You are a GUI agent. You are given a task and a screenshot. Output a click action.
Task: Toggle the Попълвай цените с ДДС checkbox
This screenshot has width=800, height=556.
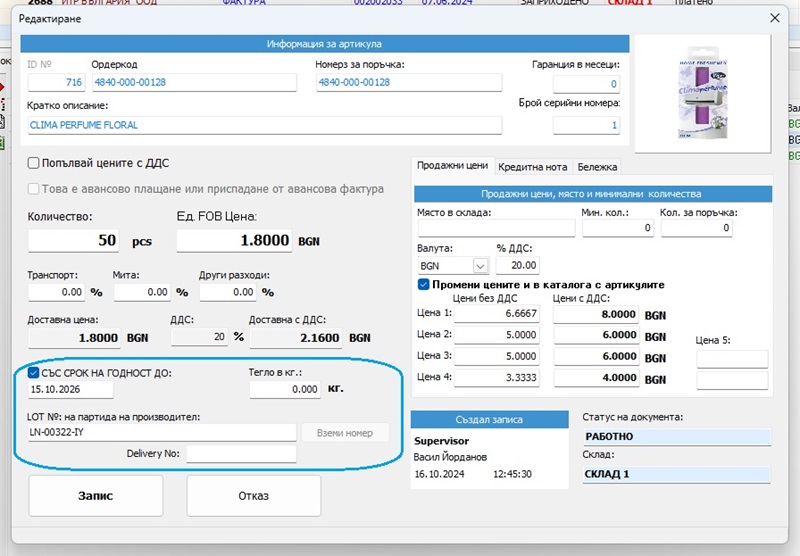(x=33, y=163)
